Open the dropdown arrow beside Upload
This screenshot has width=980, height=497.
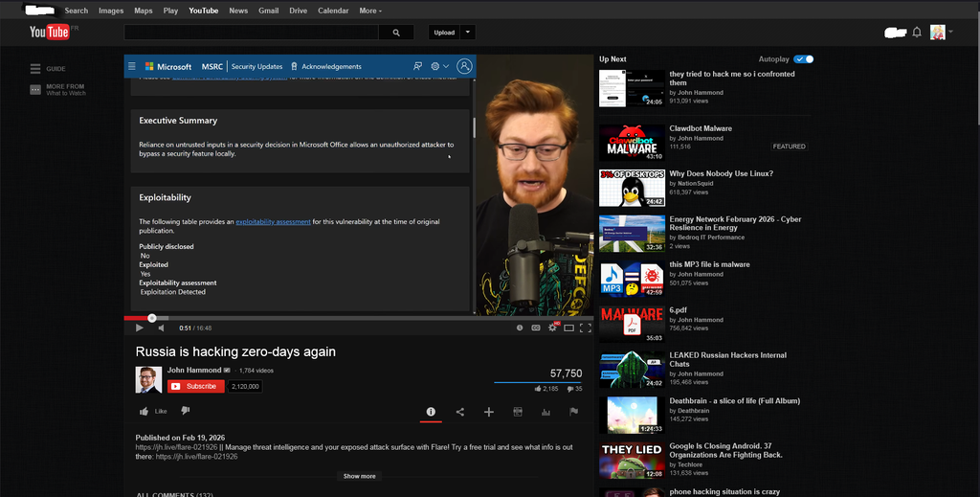pos(467,33)
